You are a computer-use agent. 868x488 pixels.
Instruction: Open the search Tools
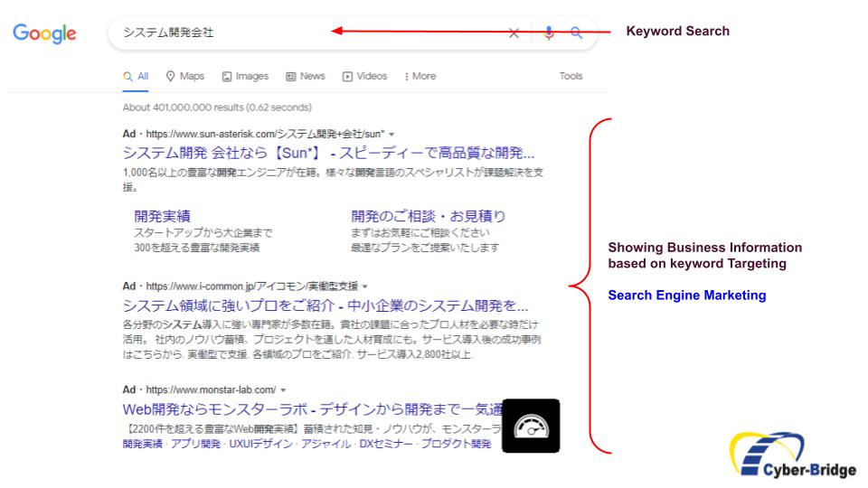[571, 76]
